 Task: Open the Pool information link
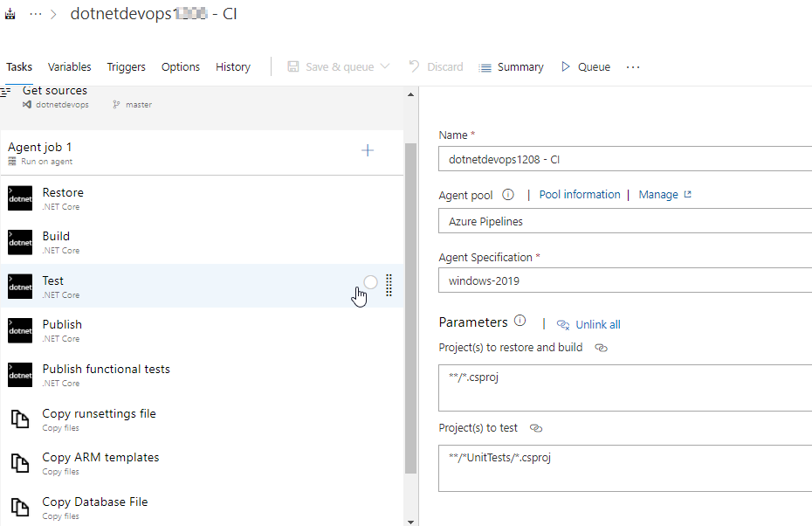[580, 194]
